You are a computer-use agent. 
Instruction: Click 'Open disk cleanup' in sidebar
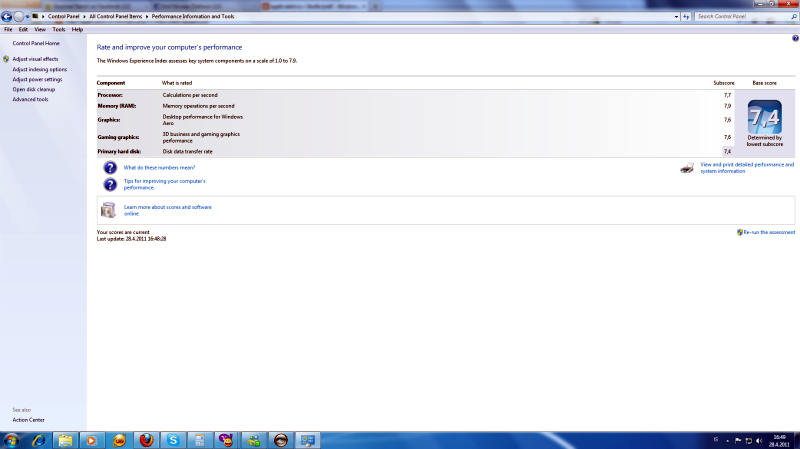pos(33,89)
